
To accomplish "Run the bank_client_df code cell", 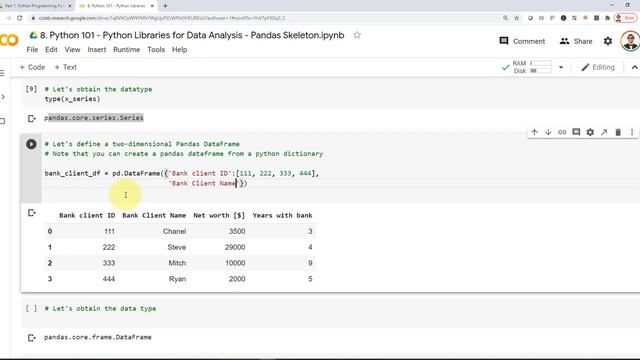I will click(x=31, y=144).
